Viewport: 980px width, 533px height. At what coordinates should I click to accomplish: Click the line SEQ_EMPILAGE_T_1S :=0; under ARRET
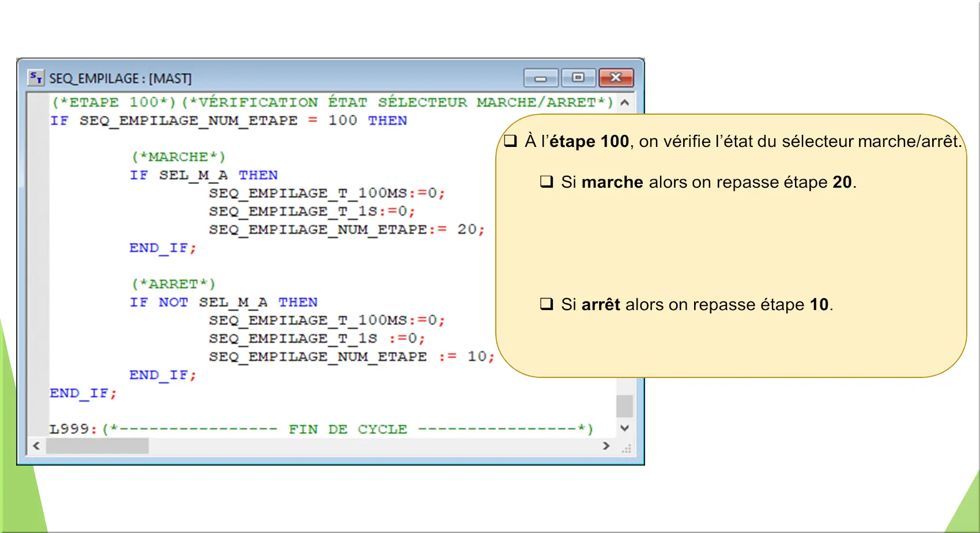point(317,338)
